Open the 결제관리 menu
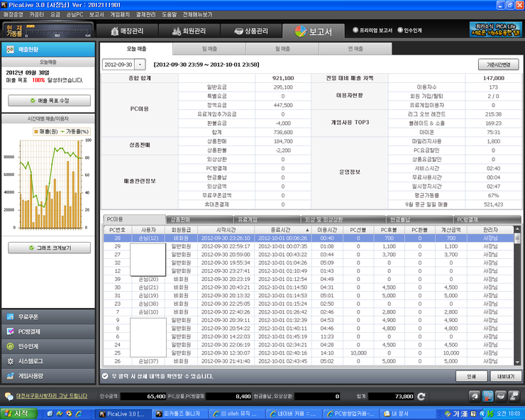525x420 pixels. coord(145,15)
